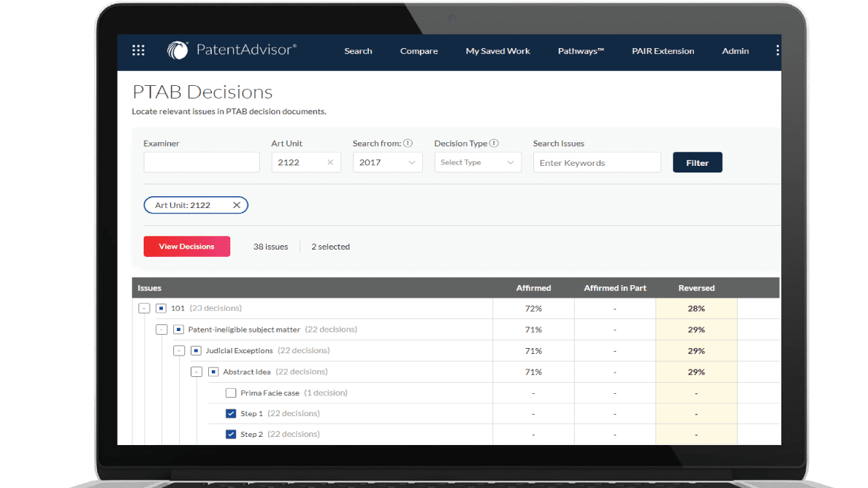
Task: Open the Decision Type Select Type dropdown
Action: click(x=478, y=162)
